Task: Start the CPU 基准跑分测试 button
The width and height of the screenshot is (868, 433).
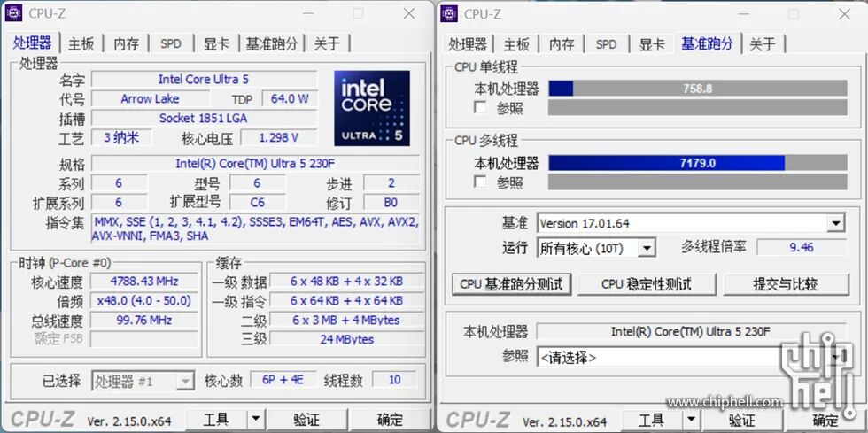Action: pos(512,284)
